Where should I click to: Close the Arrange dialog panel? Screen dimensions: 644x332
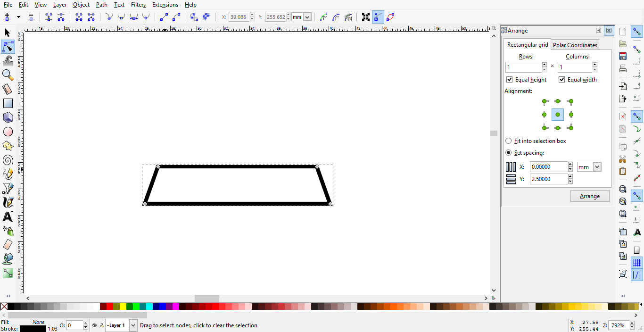click(609, 31)
